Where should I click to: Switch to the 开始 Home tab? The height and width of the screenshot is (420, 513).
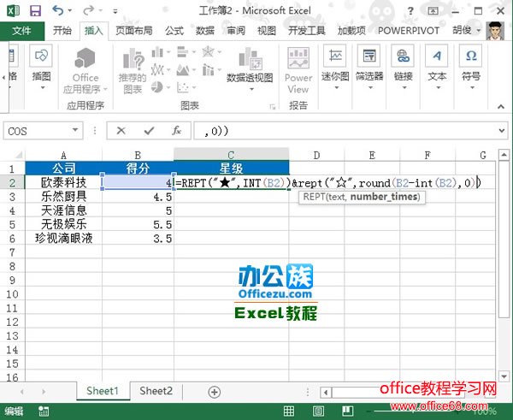pyautogui.click(x=62, y=31)
